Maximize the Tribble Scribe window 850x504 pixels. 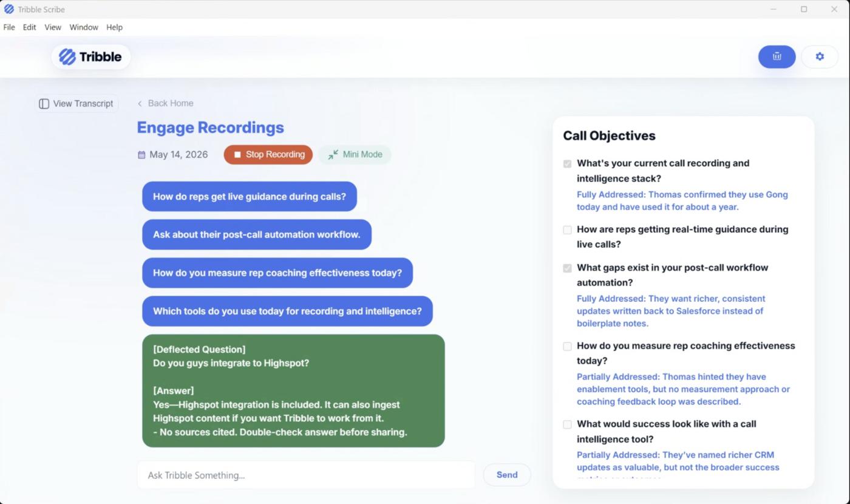click(x=804, y=9)
